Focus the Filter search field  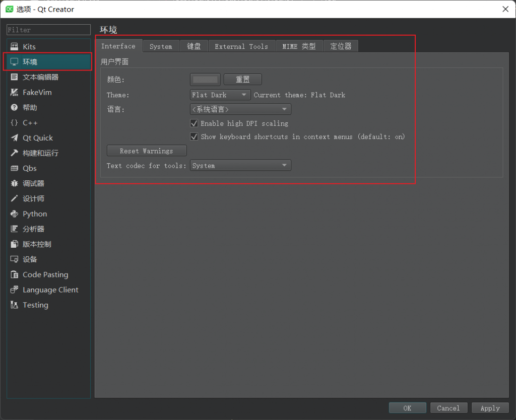coord(48,30)
